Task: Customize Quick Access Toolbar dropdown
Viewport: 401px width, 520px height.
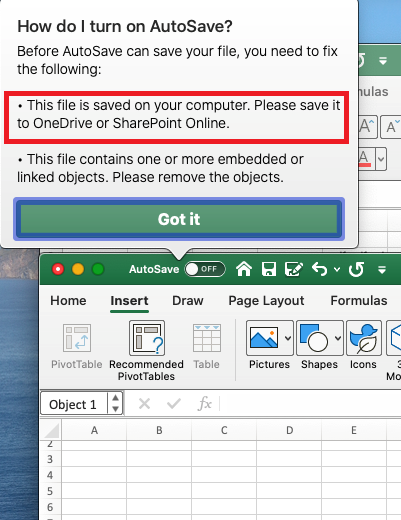Action: [382, 269]
